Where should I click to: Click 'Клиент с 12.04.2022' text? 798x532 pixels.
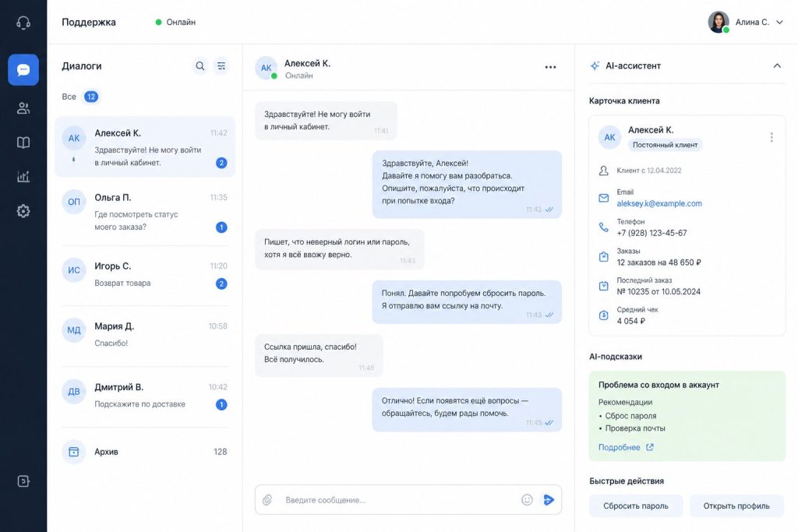[649, 171]
